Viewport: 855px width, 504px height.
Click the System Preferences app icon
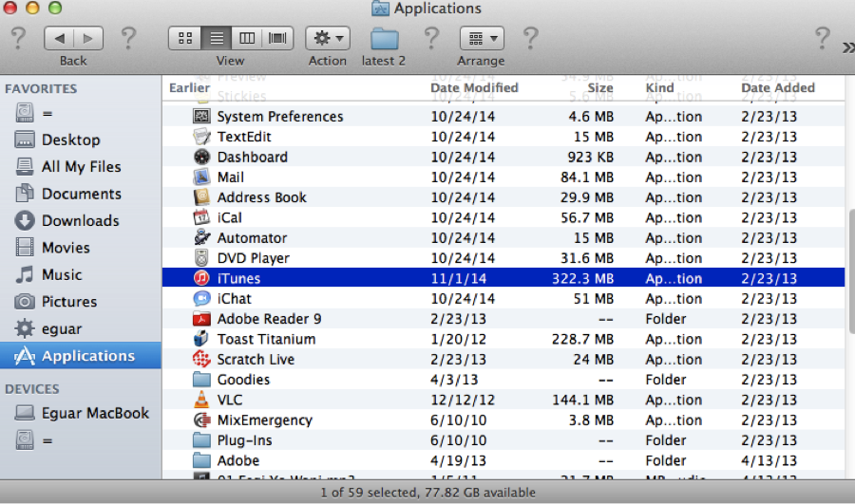201,116
